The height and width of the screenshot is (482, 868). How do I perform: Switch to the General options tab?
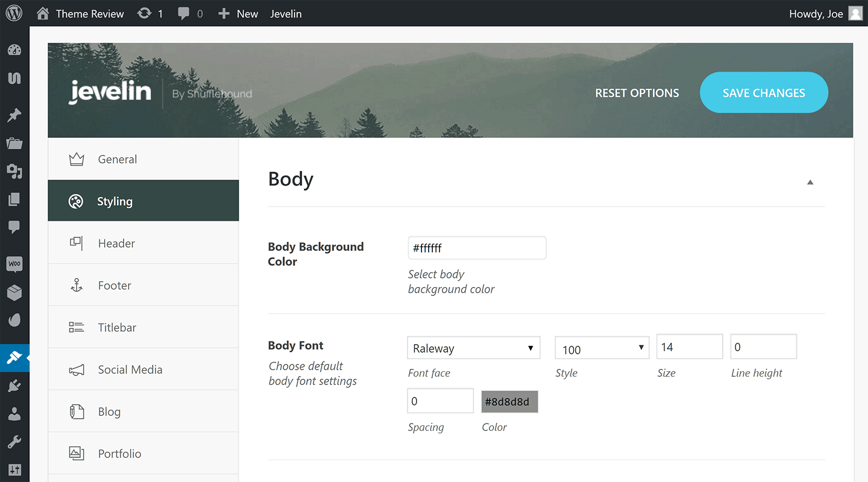(143, 159)
